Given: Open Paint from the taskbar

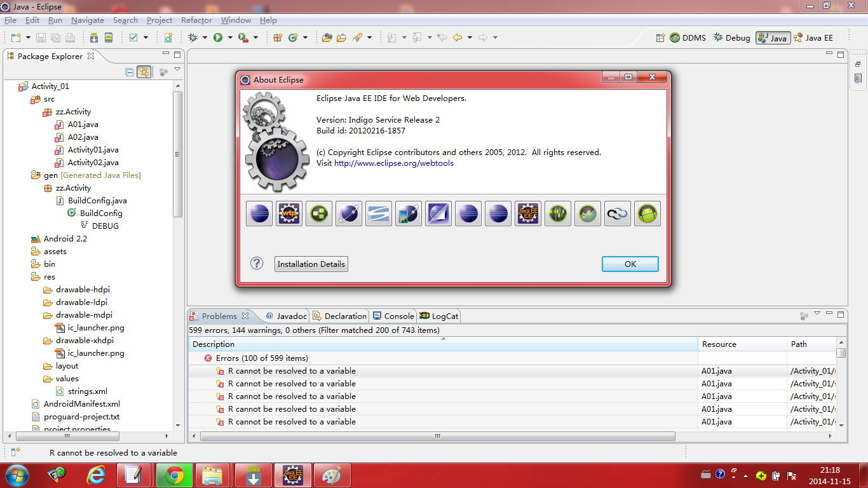Looking at the screenshot, I should [x=332, y=475].
